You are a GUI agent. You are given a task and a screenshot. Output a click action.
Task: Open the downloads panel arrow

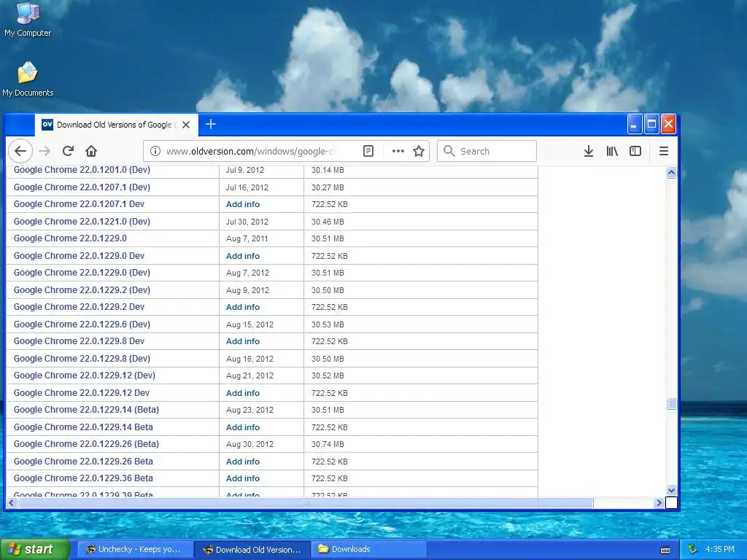[x=589, y=152]
